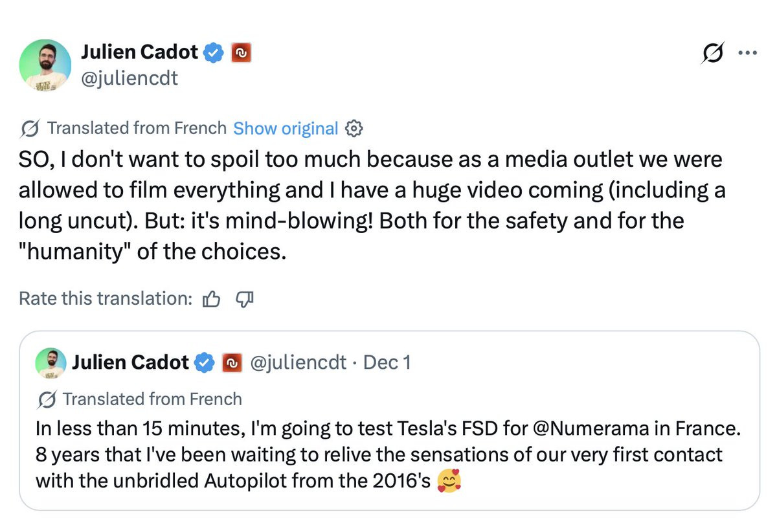The image size is (777, 532).
Task: Click the Julien Cadot name in main post
Action: tap(139, 52)
